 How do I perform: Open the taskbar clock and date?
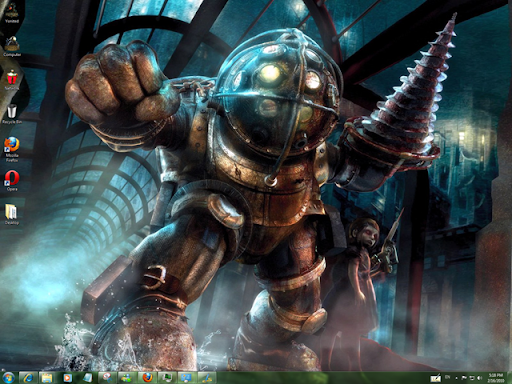496,378
